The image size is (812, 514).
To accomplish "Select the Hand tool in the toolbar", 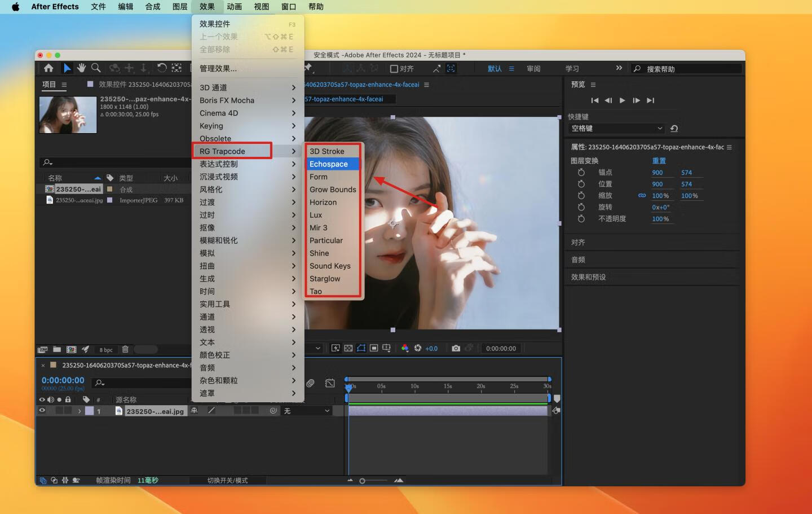I will [x=81, y=68].
